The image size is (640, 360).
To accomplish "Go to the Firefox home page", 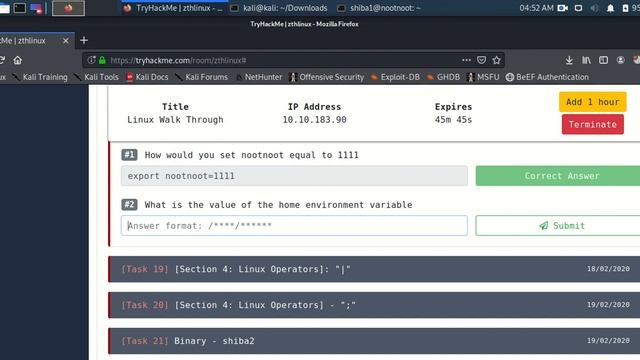I will click(18, 60).
